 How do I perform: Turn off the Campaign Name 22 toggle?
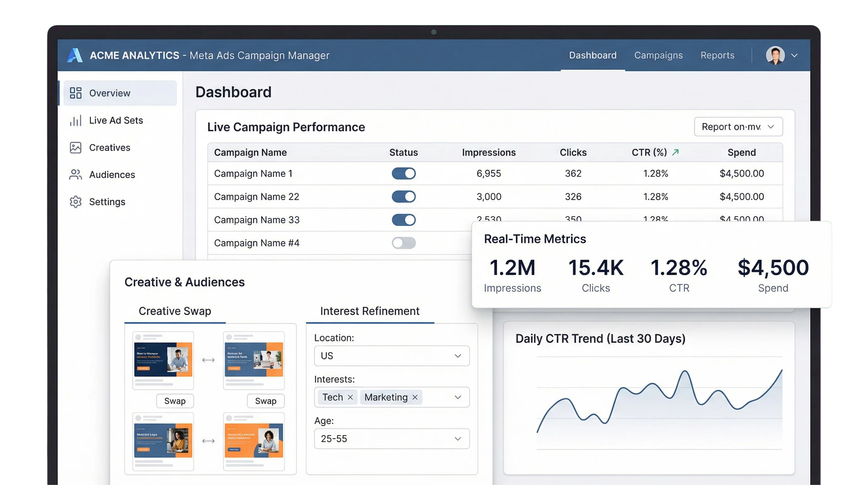click(x=404, y=197)
